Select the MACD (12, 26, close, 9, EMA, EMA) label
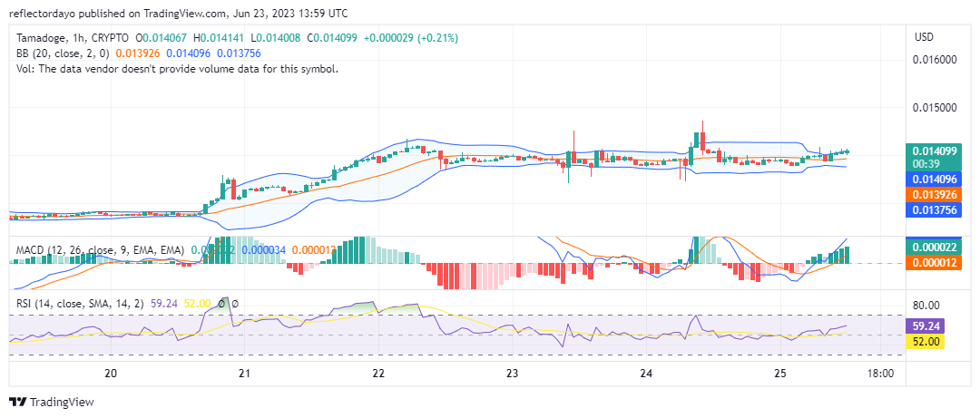Image resolution: width=980 pixels, height=418 pixels. [100, 250]
